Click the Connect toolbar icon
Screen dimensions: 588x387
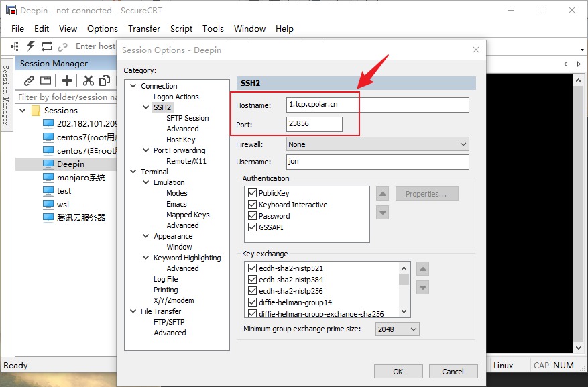click(x=15, y=46)
